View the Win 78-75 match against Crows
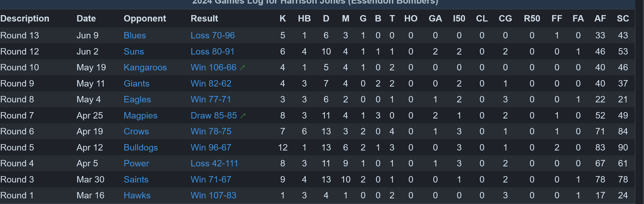The height and width of the screenshot is (204, 644). 211,131
